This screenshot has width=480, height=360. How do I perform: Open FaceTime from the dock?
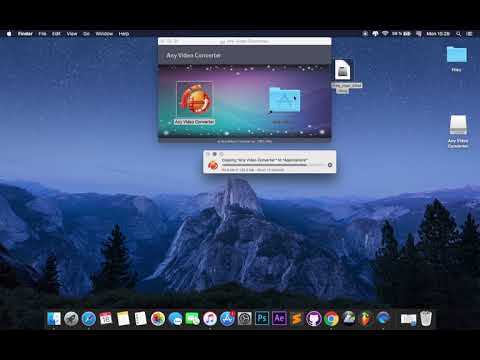click(193, 319)
